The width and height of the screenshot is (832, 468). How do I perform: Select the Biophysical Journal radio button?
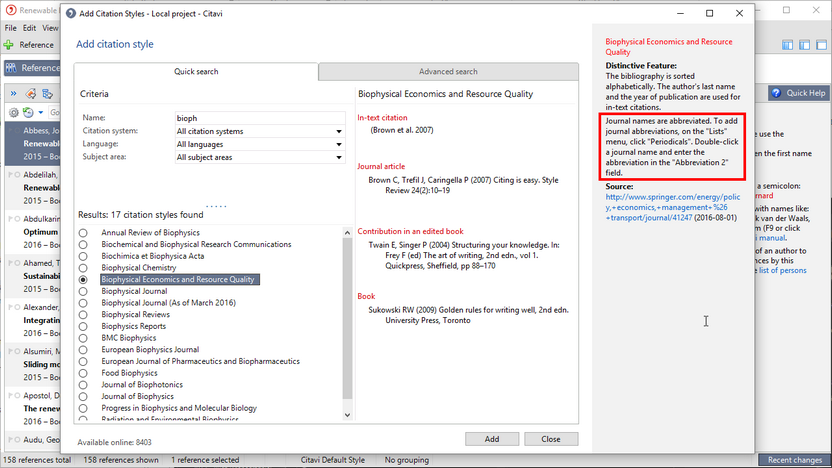tap(83, 291)
